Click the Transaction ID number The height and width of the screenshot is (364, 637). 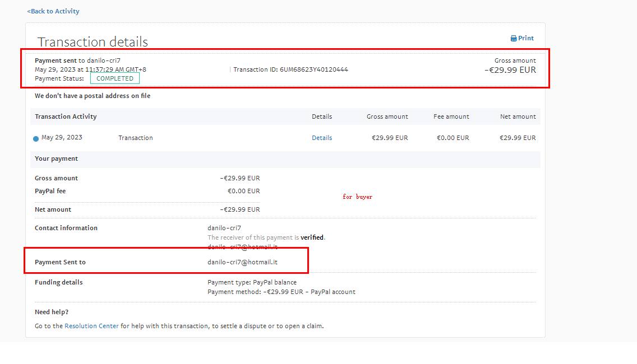(313, 69)
